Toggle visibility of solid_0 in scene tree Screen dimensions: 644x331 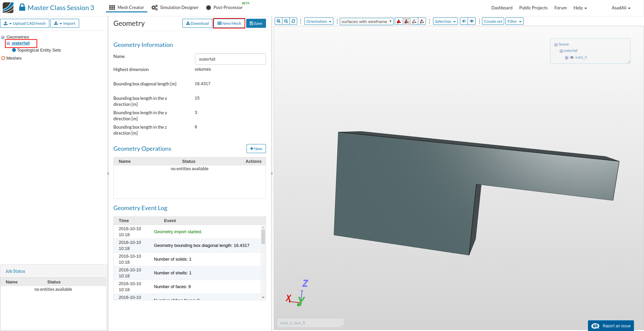(572, 58)
